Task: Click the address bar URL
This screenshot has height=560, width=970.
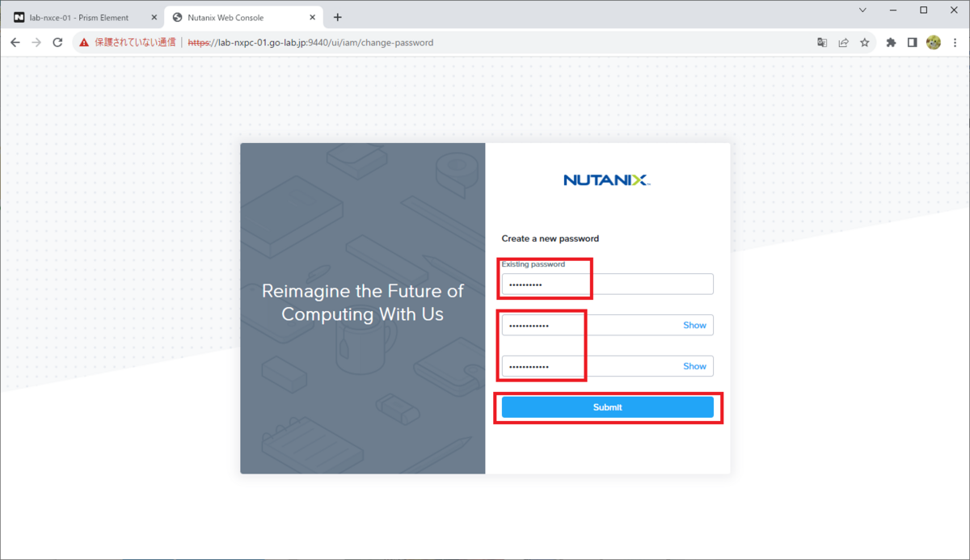Action: tap(310, 43)
